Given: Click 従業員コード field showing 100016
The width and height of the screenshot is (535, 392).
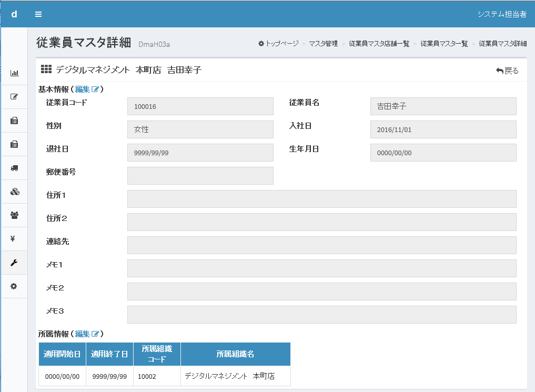Looking at the screenshot, I should tap(200, 106).
